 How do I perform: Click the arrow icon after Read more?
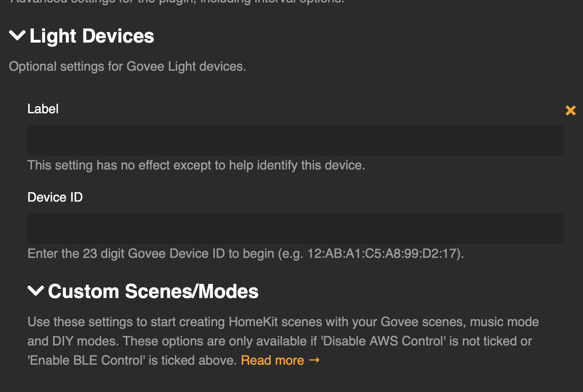click(x=315, y=360)
